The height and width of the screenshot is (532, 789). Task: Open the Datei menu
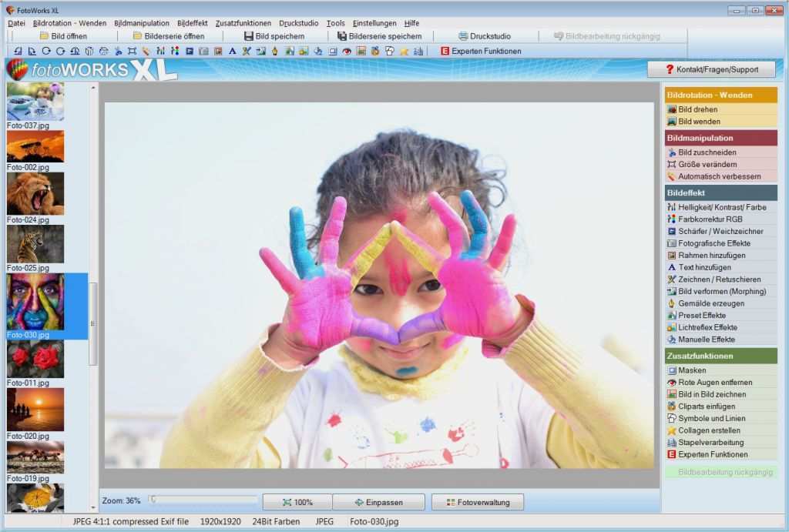(16, 23)
